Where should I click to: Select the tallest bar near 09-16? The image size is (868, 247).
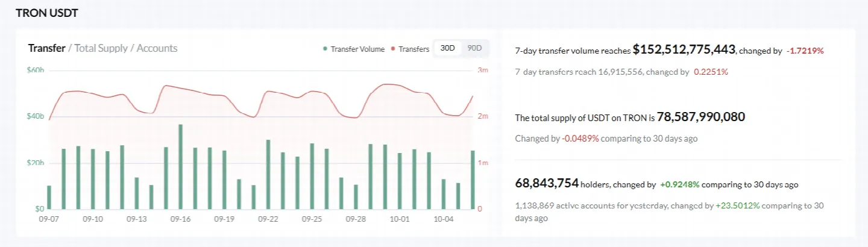click(x=180, y=167)
